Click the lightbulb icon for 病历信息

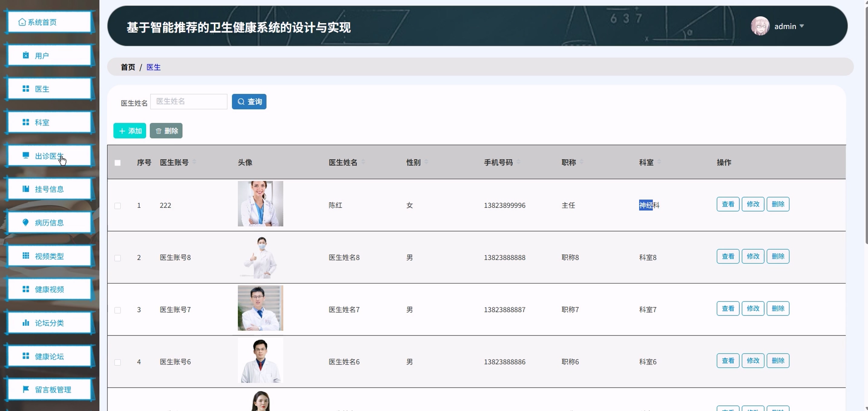pos(26,222)
